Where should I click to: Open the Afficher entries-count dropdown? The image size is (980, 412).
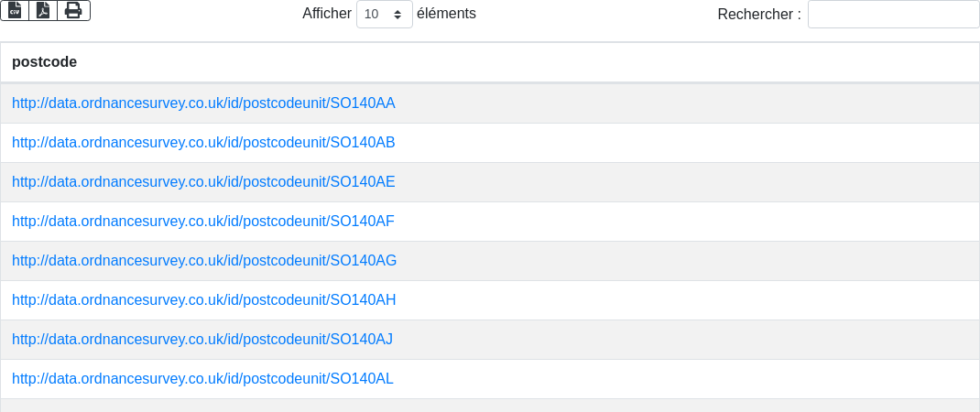point(384,15)
